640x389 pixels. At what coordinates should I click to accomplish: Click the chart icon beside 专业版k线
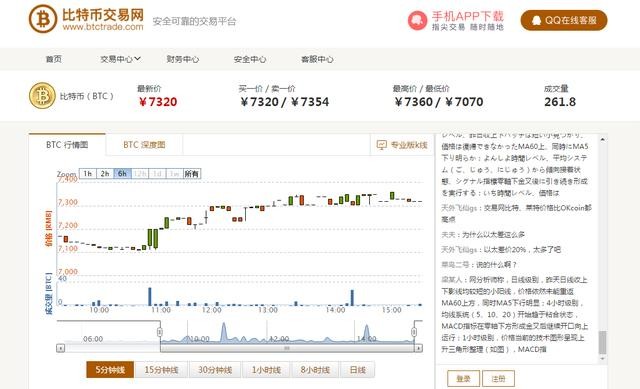381,145
